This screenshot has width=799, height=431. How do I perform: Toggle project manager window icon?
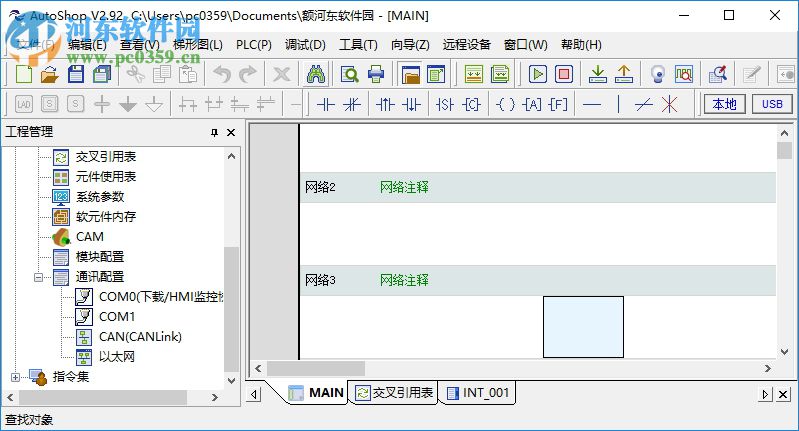point(410,74)
